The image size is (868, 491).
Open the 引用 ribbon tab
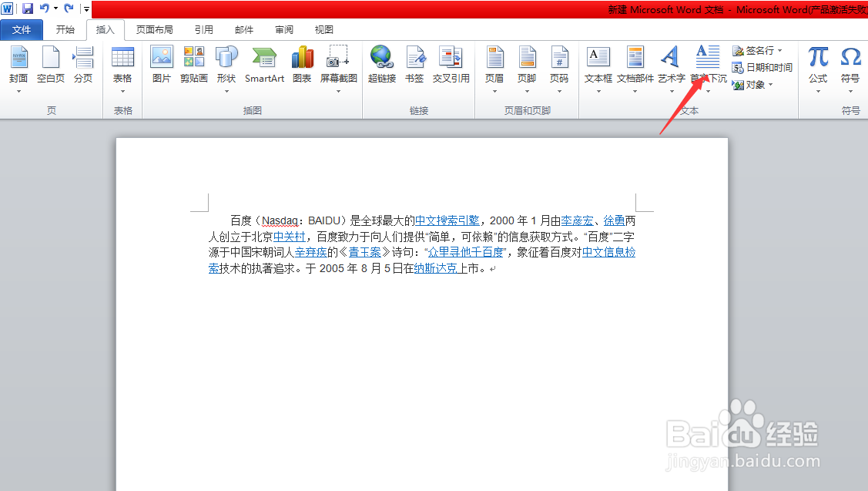pos(203,29)
